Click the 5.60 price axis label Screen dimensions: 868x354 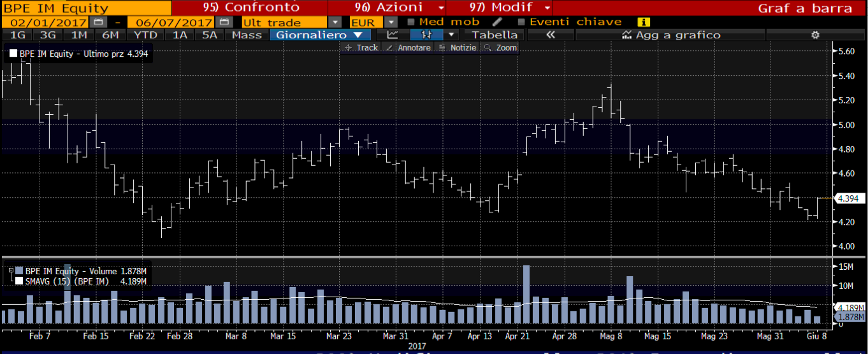coord(848,52)
